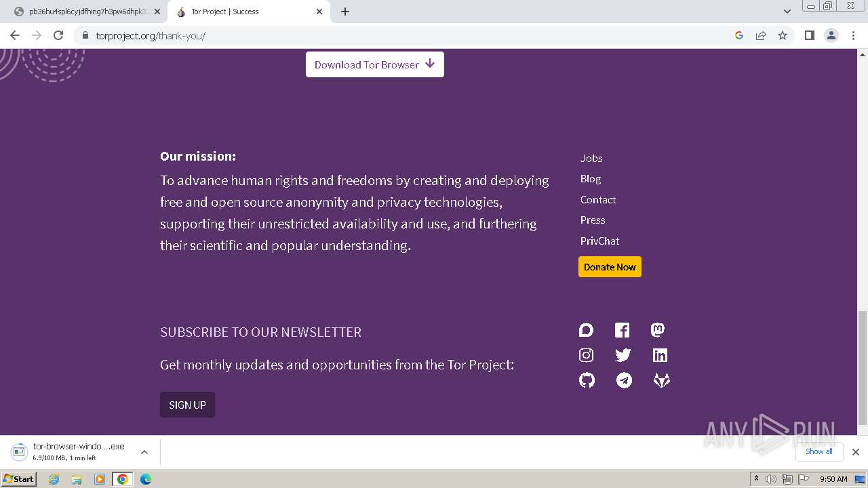Open the Press footer link
This screenshot has width=868, height=488.
click(593, 220)
